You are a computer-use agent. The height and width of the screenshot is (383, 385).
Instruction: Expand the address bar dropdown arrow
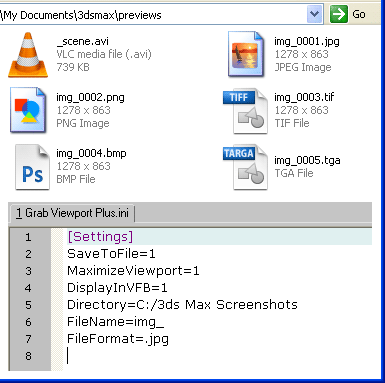click(x=314, y=14)
